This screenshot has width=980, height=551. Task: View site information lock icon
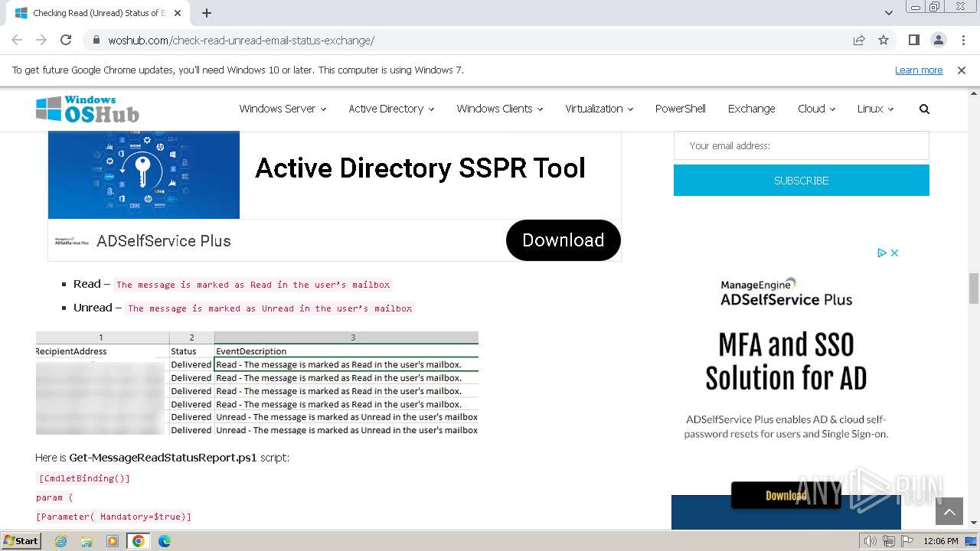pyautogui.click(x=96, y=41)
